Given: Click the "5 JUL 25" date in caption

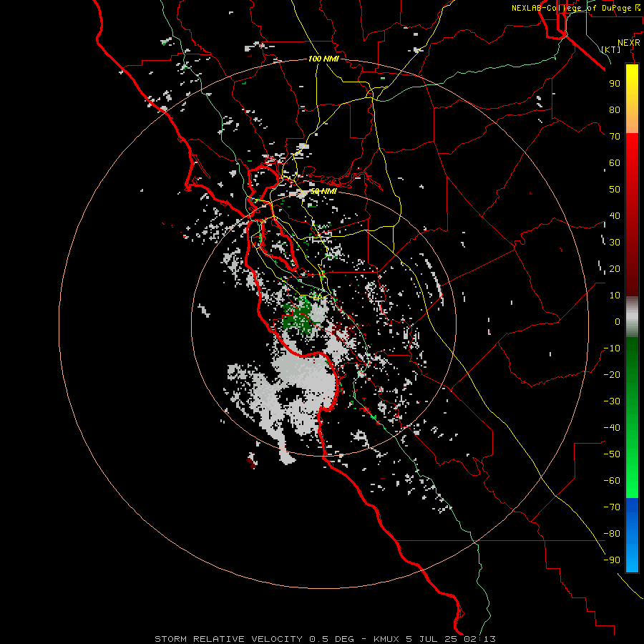Looking at the screenshot, I should click(431, 639).
